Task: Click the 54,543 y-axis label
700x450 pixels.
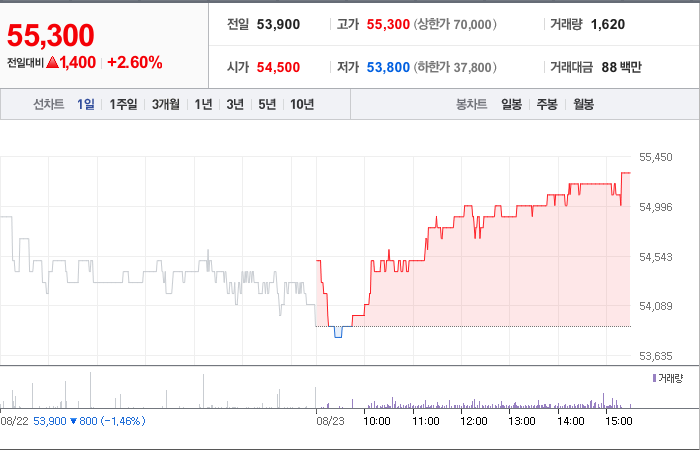Action: pyautogui.click(x=655, y=257)
